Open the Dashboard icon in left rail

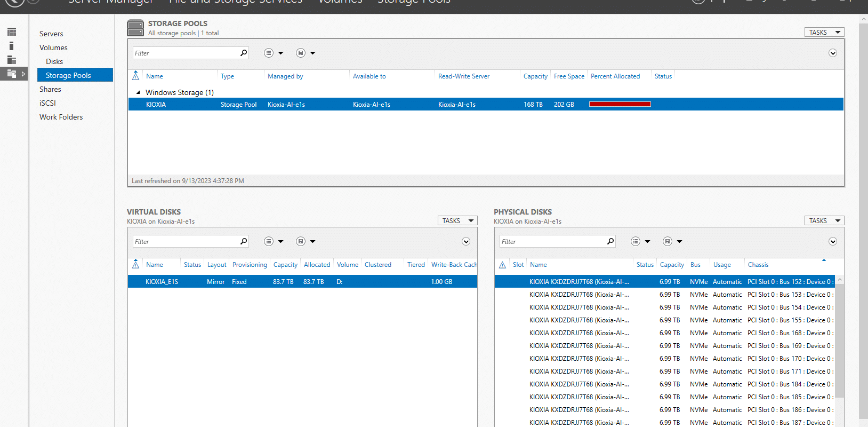point(12,32)
